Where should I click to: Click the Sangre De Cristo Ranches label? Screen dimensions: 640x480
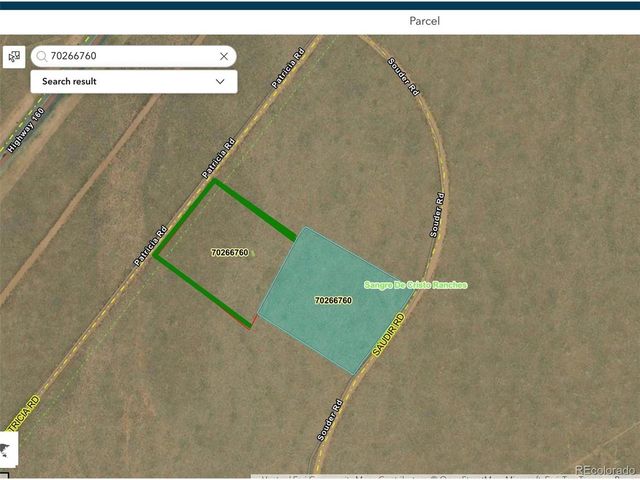(x=416, y=285)
